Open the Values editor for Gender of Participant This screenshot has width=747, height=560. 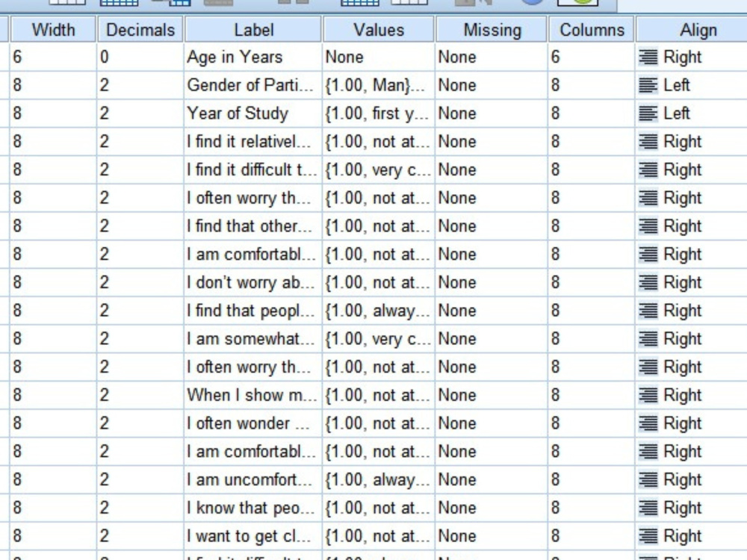[x=377, y=84]
